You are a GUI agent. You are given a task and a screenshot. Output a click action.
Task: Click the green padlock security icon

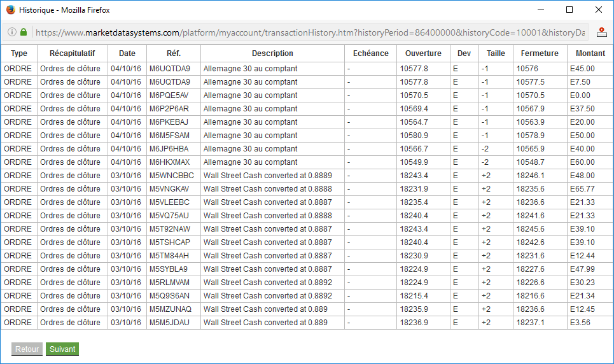pos(24,32)
